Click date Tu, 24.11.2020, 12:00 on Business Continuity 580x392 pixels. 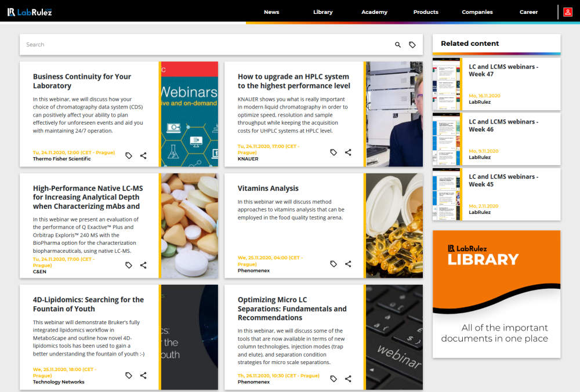pos(74,153)
